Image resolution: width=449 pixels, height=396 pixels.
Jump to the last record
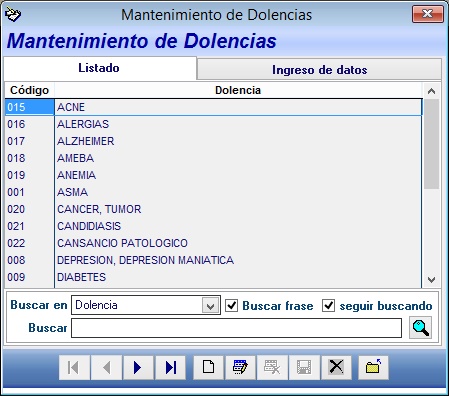coord(170,367)
